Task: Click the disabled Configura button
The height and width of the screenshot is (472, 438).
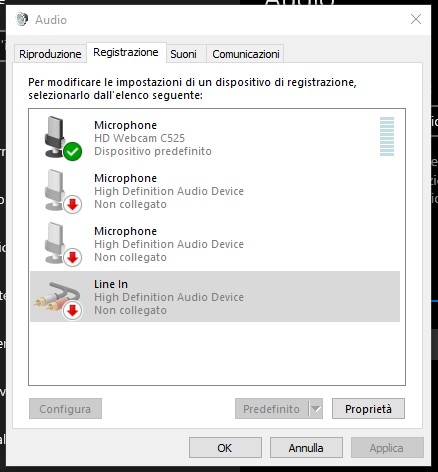Action: pyautogui.click(x=65, y=409)
